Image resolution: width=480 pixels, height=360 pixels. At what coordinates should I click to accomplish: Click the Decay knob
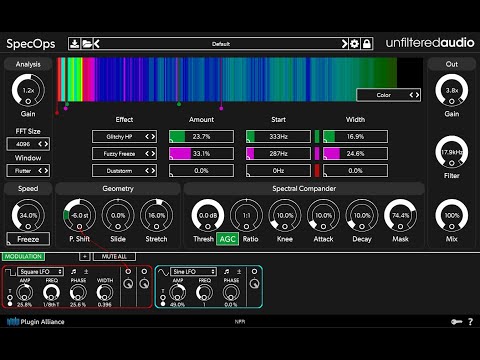point(362,215)
